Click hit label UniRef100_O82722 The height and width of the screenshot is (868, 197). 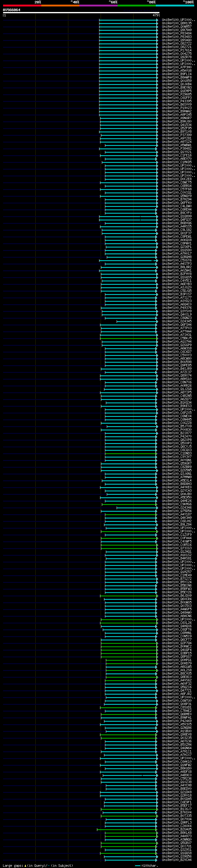point(177,44)
